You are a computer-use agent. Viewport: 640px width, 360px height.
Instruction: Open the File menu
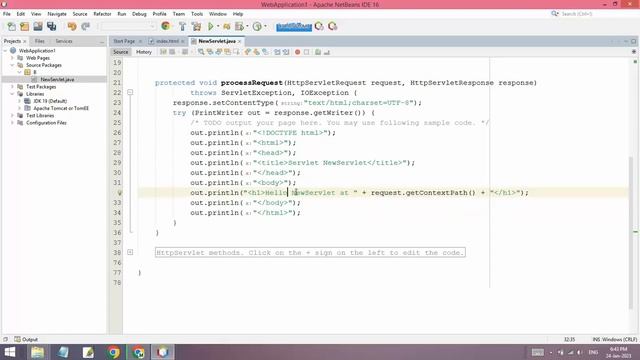7,14
